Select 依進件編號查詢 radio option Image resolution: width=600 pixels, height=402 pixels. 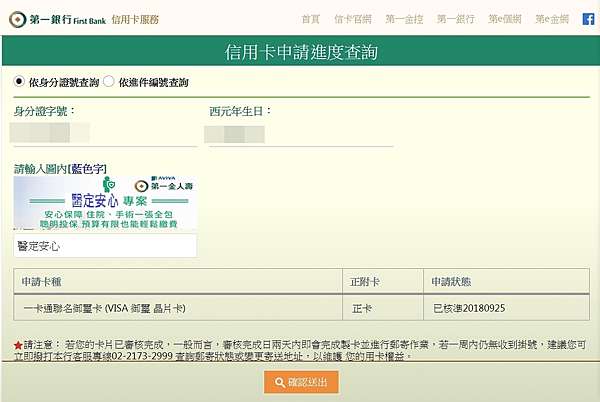pos(109,81)
